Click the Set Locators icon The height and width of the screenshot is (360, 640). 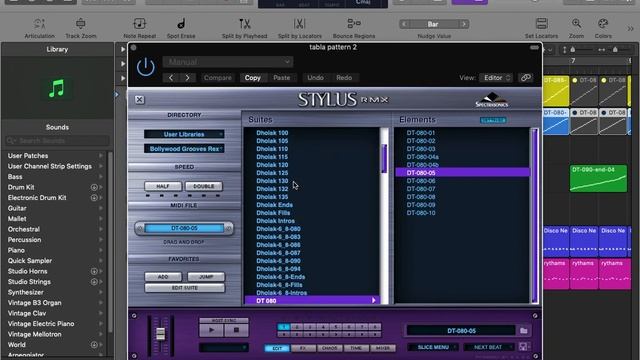tap(541, 24)
